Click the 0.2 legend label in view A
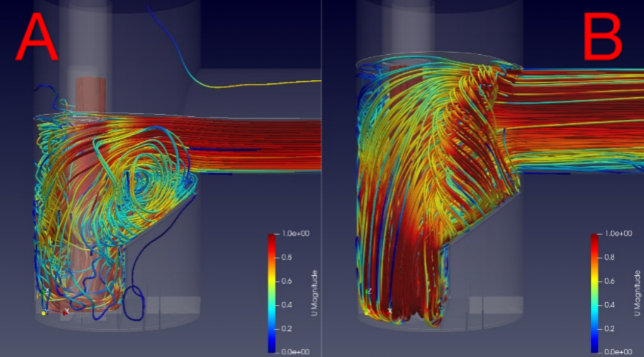 (287, 328)
